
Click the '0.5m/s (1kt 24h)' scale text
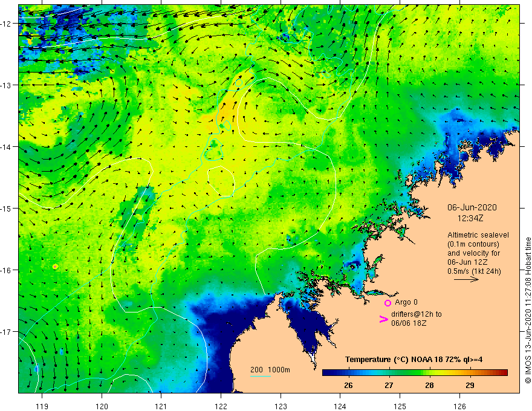coord(474,271)
